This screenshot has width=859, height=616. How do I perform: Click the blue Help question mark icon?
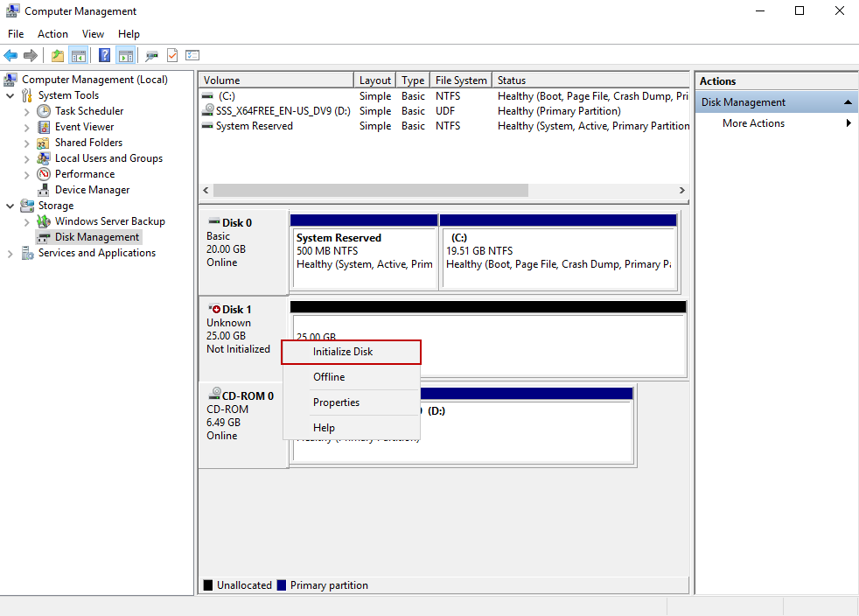(x=105, y=55)
